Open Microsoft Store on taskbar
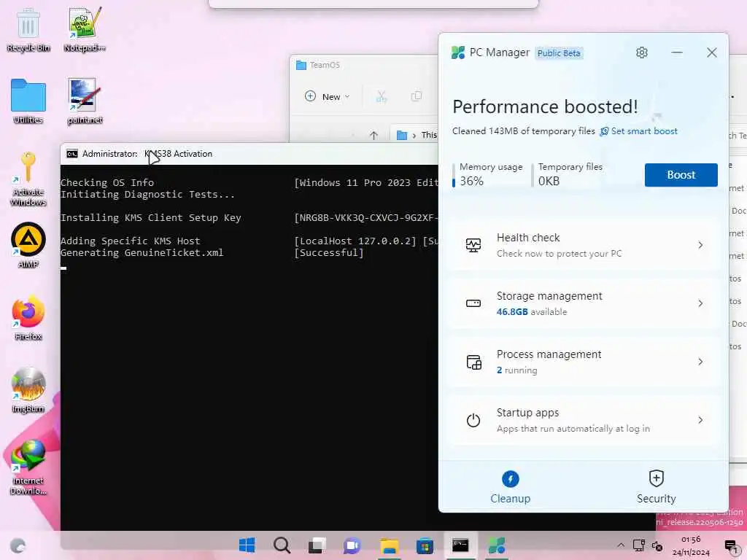Viewport: 747px width, 560px height. tap(425, 545)
